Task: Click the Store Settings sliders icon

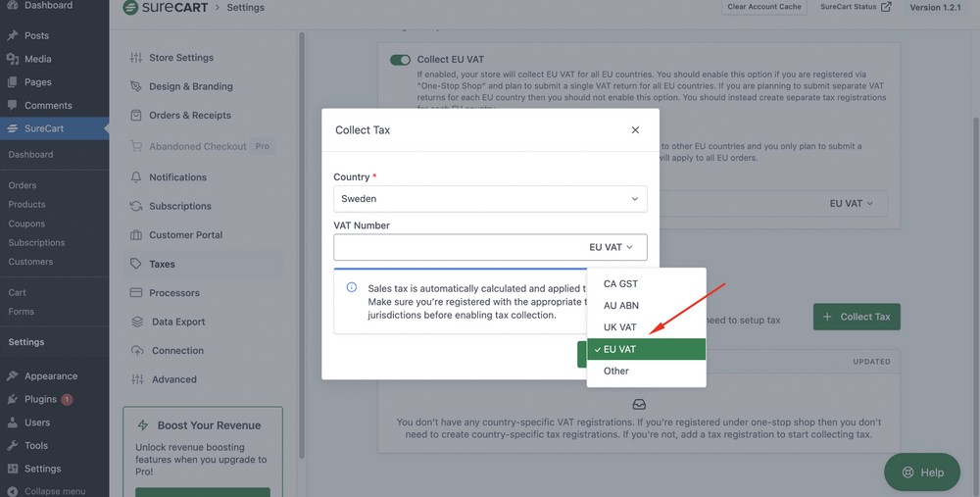Action: coord(136,58)
